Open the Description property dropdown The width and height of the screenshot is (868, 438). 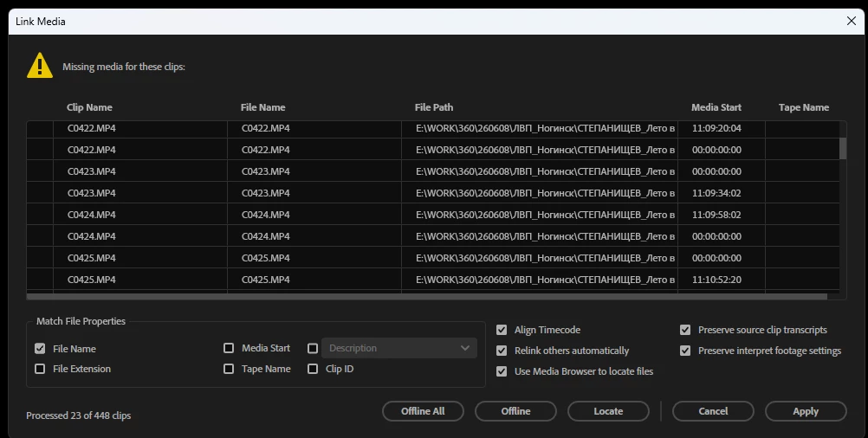399,348
